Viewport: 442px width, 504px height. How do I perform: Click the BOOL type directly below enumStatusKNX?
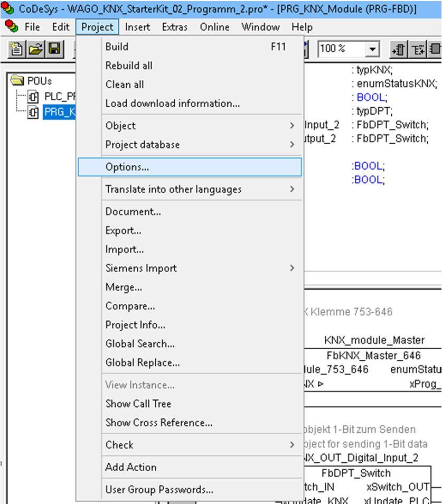tap(372, 97)
